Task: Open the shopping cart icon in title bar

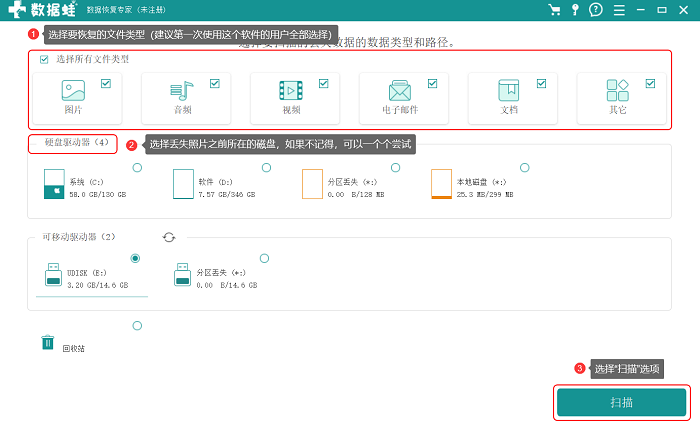Action: 554,10
